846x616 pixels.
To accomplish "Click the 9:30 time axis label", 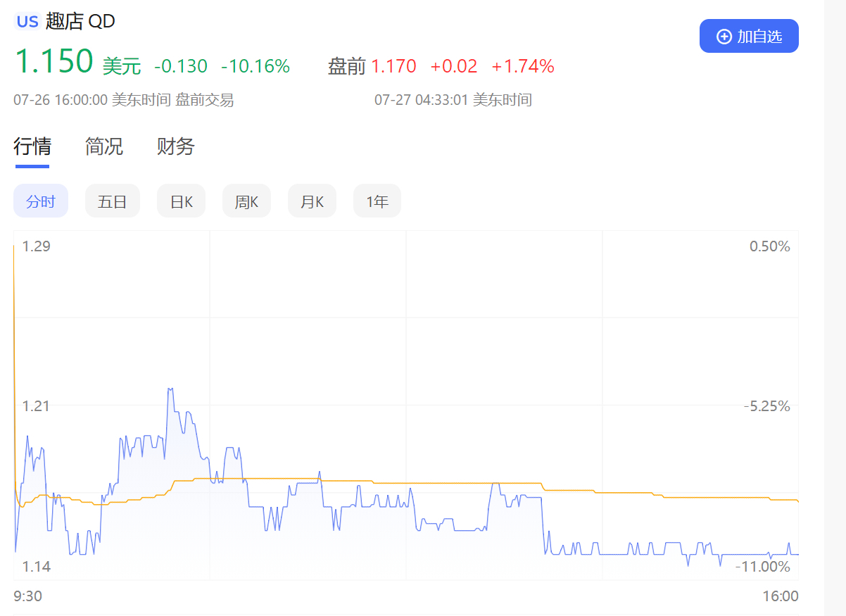I will click(x=27, y=597).
